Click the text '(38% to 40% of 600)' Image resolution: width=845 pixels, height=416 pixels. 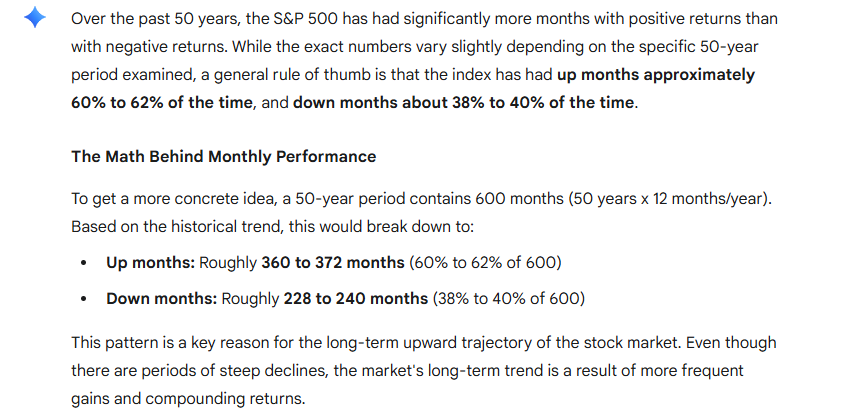[x=508, y=298]
